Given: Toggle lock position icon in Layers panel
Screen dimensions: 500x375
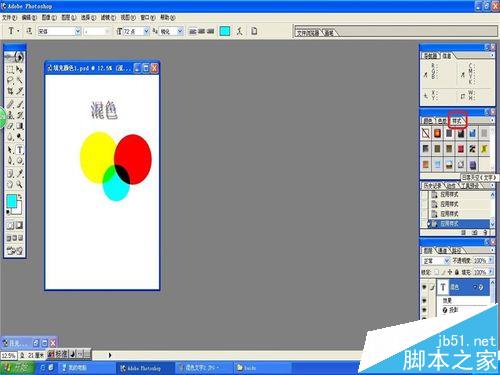Looking at the screenshot, I should click(450, 272).
